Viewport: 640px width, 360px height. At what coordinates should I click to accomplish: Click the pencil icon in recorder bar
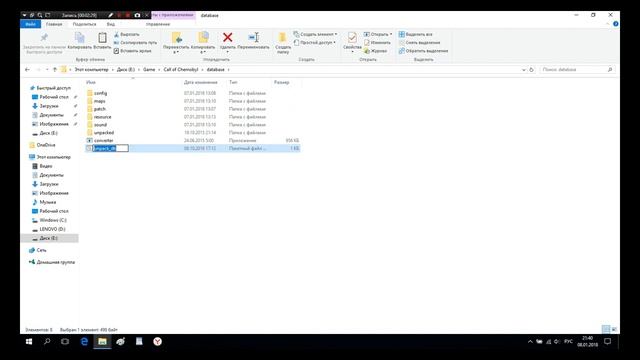point(110,15)
